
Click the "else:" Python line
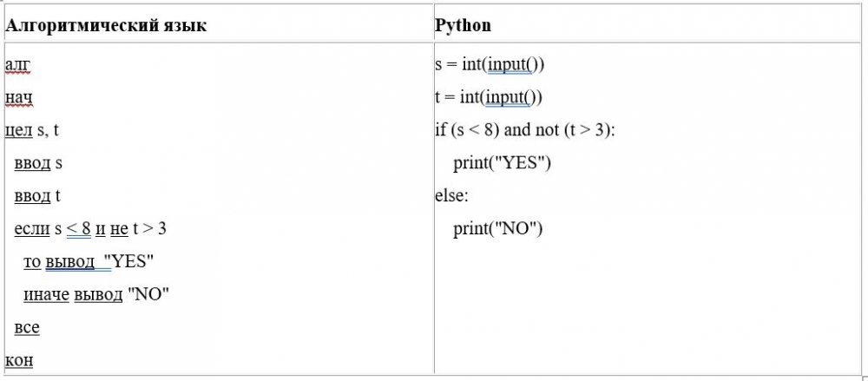tap(451, 196)
